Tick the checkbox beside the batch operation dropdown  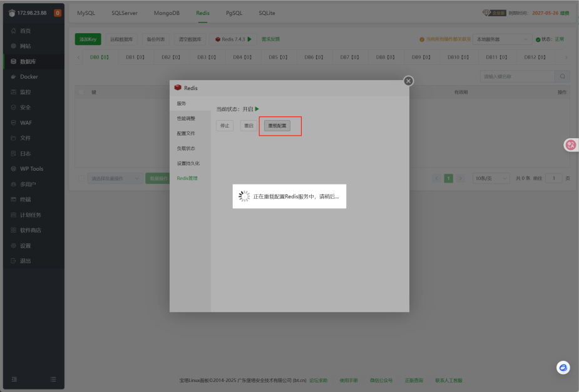click(x=81, y=178)
